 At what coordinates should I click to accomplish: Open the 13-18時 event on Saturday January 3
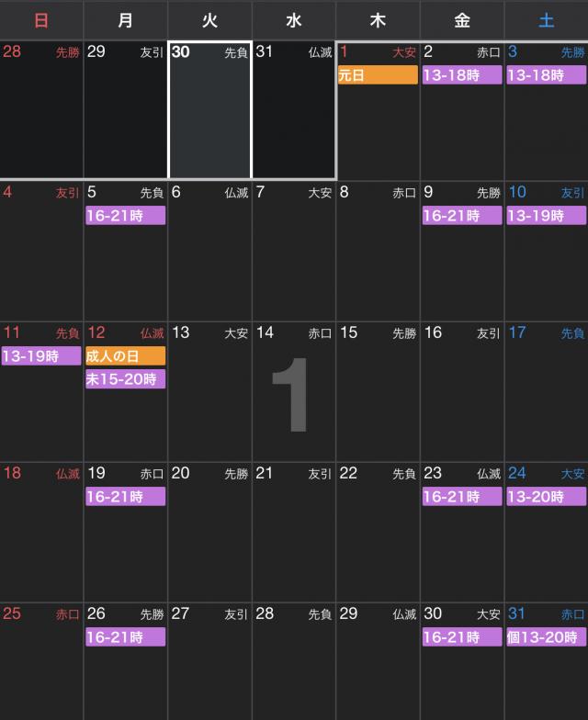pos(545,75)
